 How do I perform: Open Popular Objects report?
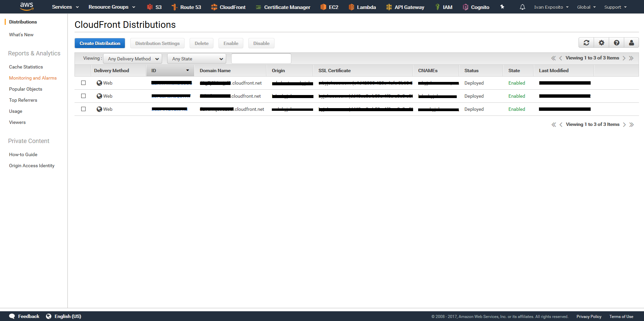26,89
